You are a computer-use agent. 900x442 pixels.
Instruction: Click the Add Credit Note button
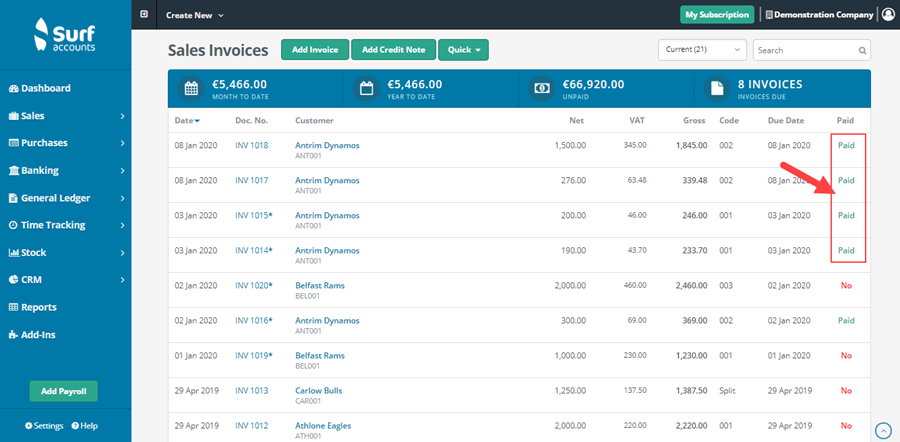[394, 50]
